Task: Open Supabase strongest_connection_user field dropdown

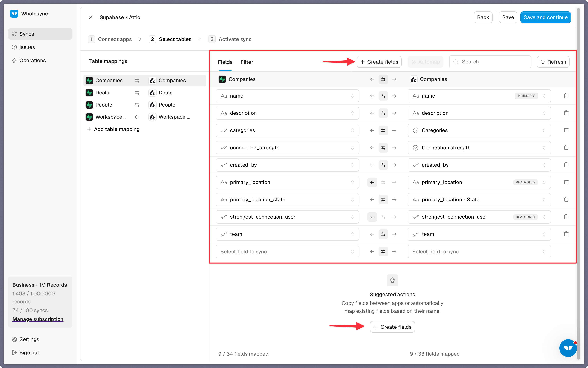Action: coord(287,217)
